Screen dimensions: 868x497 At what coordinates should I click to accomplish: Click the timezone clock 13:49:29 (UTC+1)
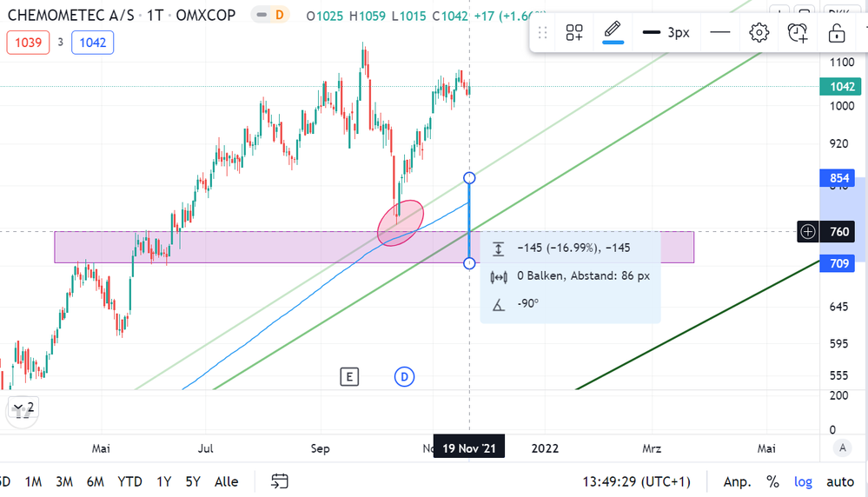point(634,481)
